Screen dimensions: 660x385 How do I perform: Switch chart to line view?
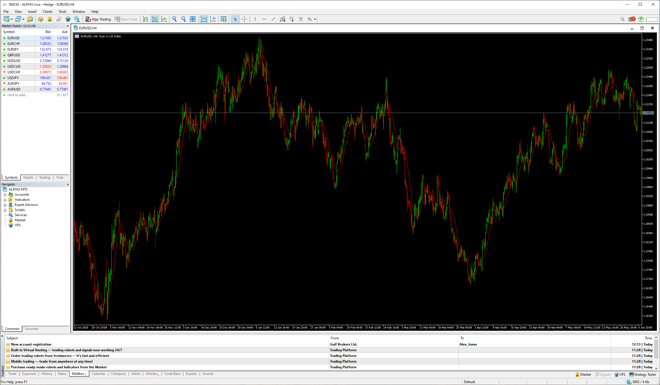click(164, 19)
